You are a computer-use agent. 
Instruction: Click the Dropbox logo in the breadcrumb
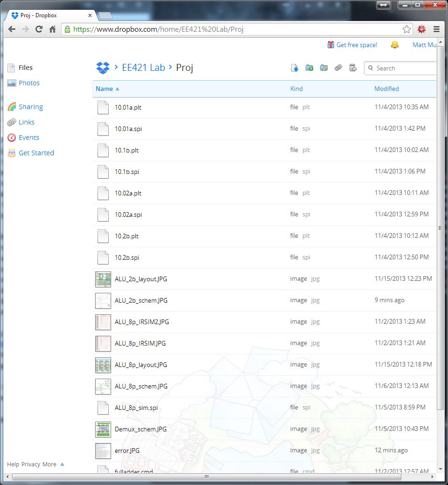103,67
